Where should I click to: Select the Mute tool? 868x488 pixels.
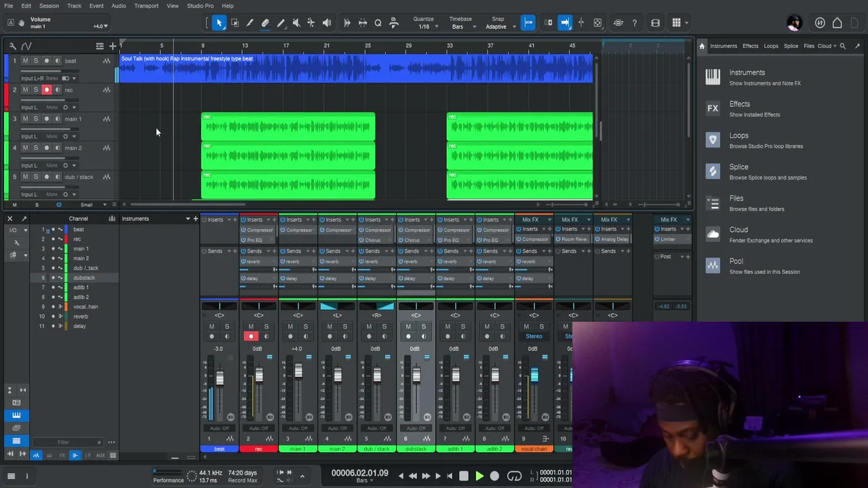tap(296, 23)
